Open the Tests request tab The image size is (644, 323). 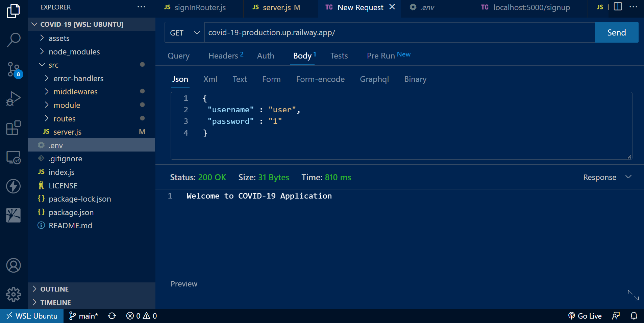pos(339,56)
